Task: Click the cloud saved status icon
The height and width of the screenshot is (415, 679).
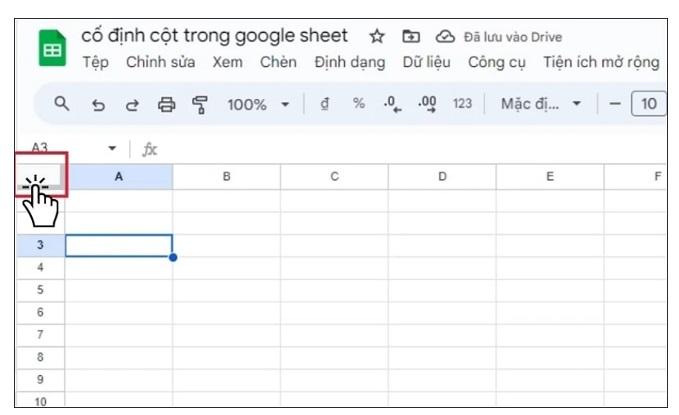Action: click(444, 36)
